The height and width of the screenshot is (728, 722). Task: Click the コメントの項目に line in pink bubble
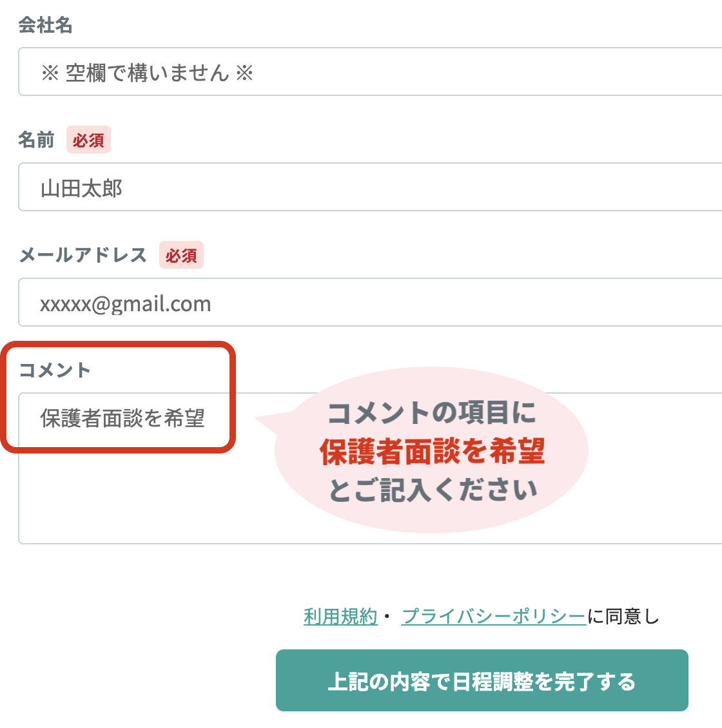[431, 413]
